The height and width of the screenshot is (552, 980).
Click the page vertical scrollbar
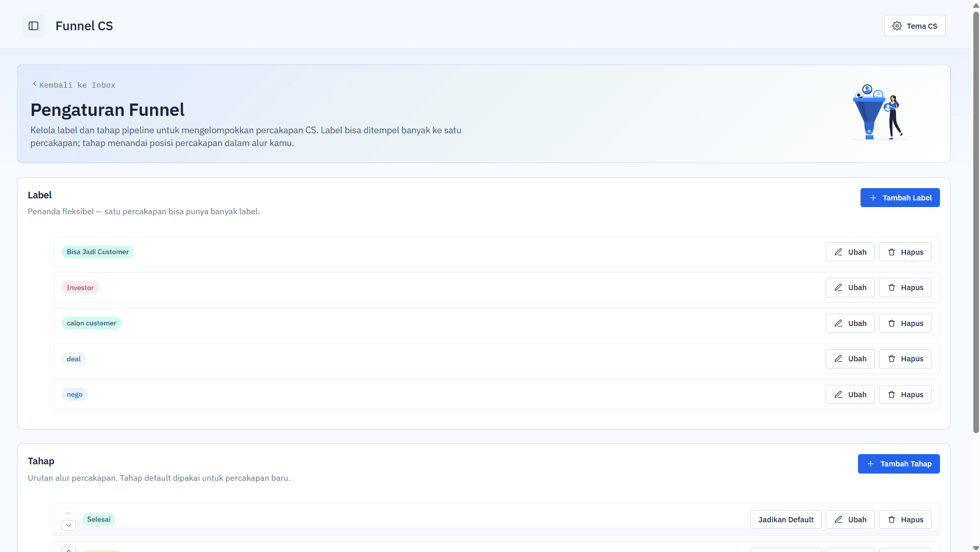tap(976, 221)
